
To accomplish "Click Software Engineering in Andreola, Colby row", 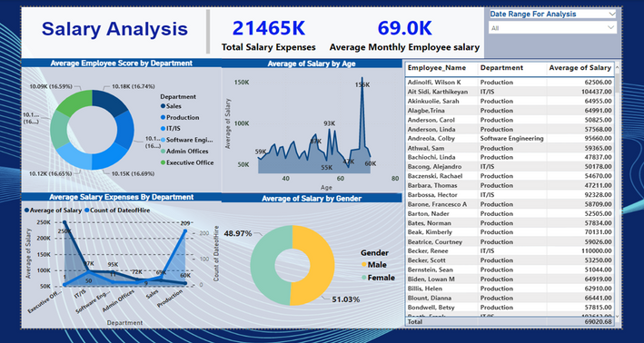I will [x=511, y=138].
